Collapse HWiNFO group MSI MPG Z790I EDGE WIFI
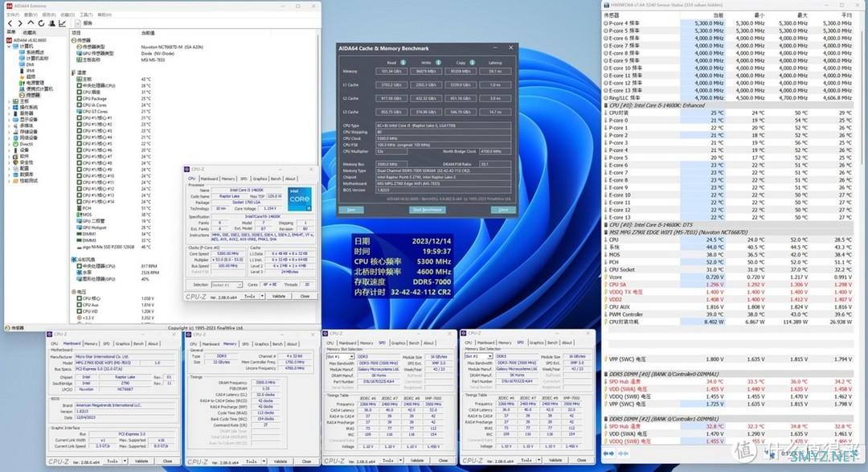This screenshot has width=868, height=472. click(606, 232)
